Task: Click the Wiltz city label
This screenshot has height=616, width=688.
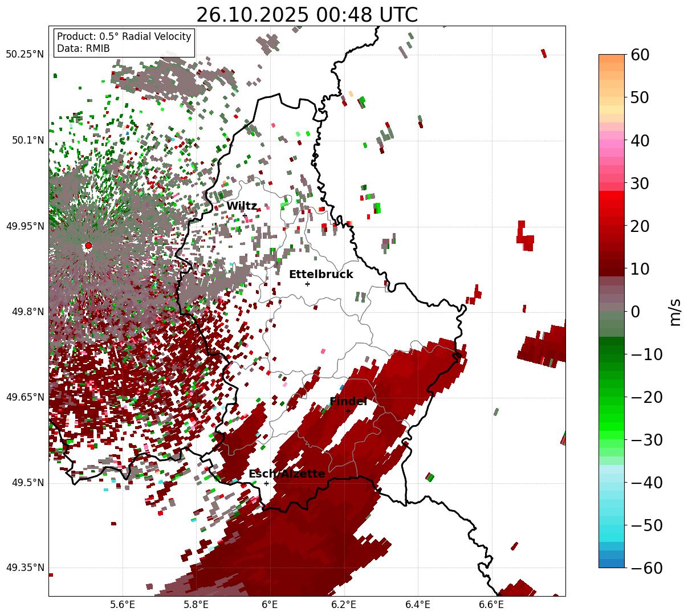Action: click(x=242, y=206)
